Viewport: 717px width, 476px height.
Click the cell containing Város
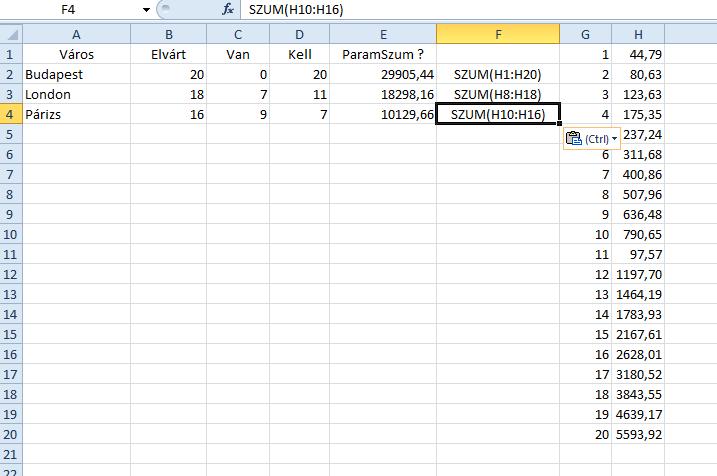coord(76,54)
